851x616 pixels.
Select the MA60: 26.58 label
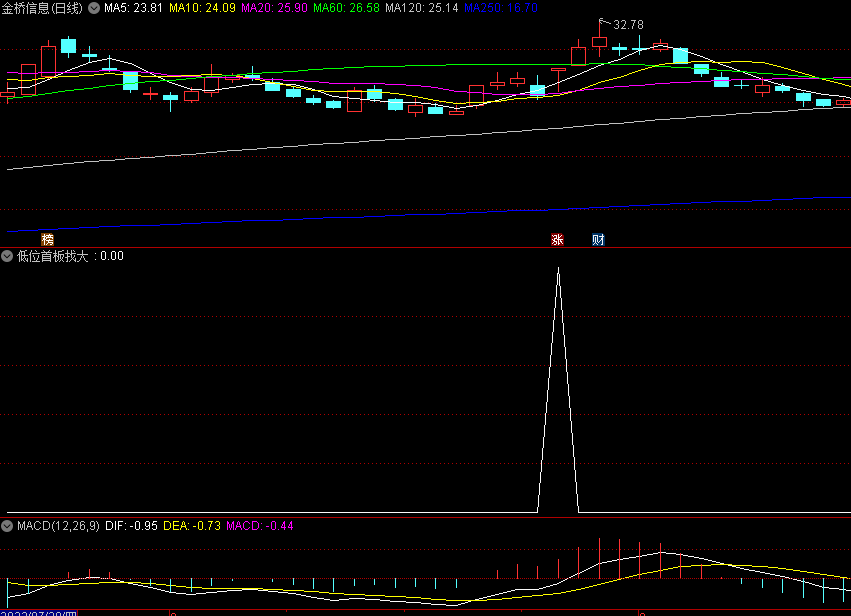tap(346, 8)
